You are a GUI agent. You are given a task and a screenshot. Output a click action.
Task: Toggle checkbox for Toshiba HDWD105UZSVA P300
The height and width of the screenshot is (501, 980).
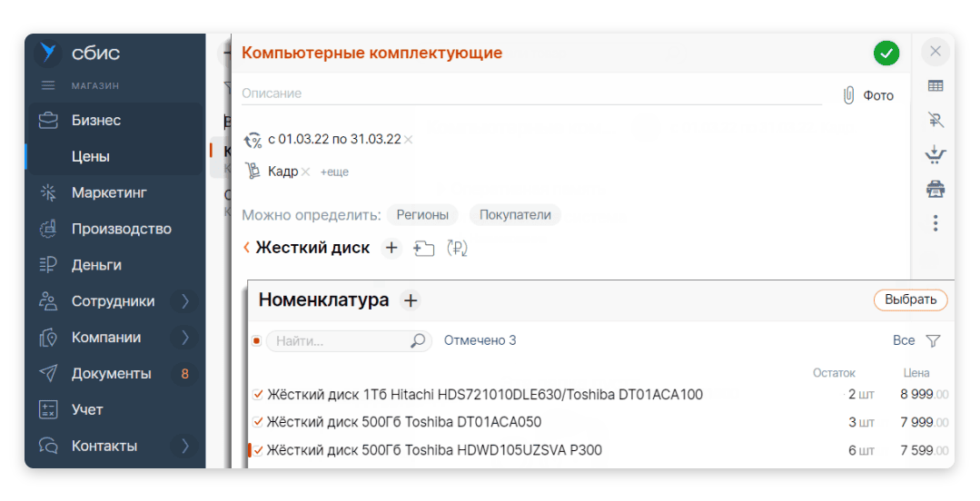point(258,450)
